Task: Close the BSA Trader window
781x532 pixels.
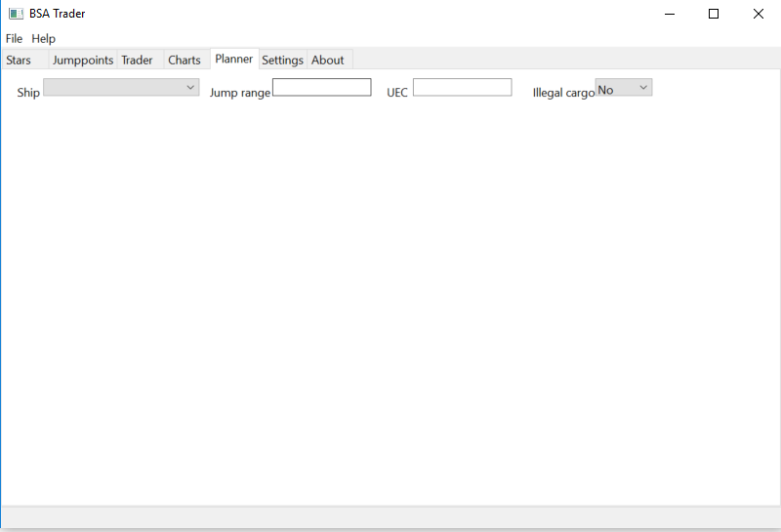Action: [759, 14]
